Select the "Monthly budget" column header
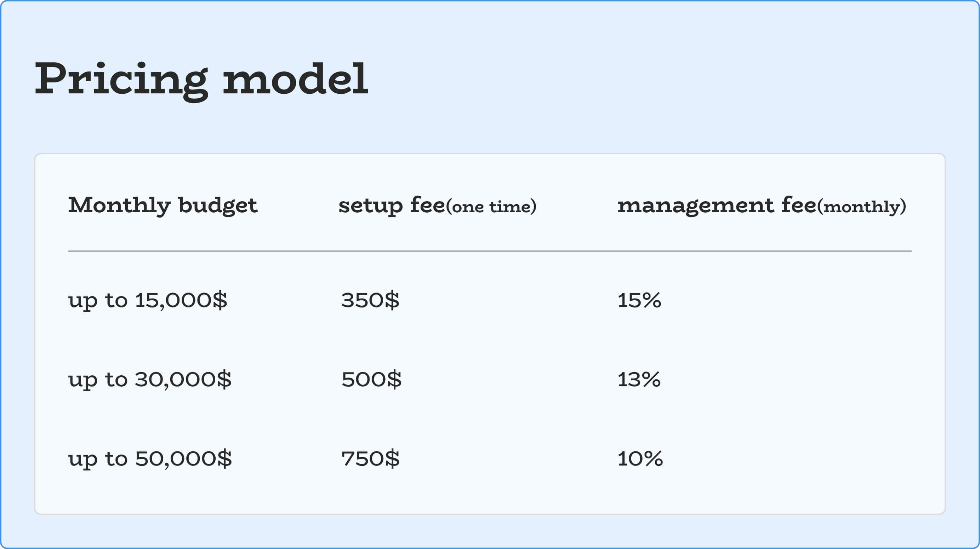The image size is (980, 549). click(163, 205)
